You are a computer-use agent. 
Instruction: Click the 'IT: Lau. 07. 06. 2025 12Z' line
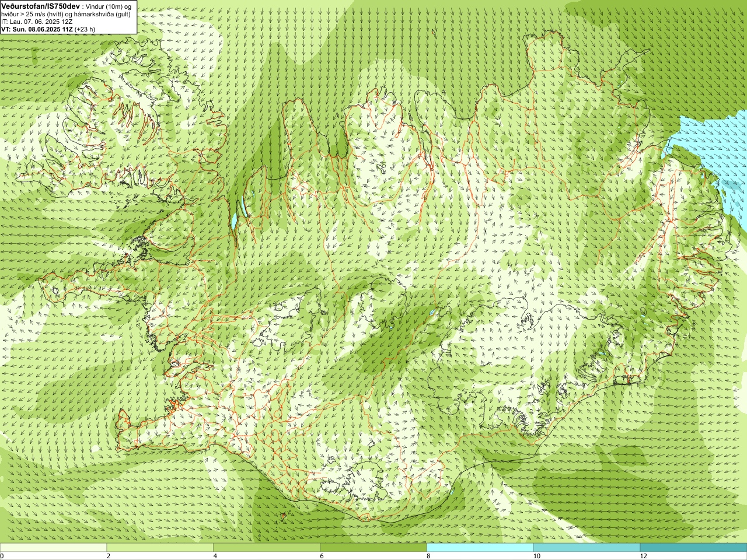[37, 22]
